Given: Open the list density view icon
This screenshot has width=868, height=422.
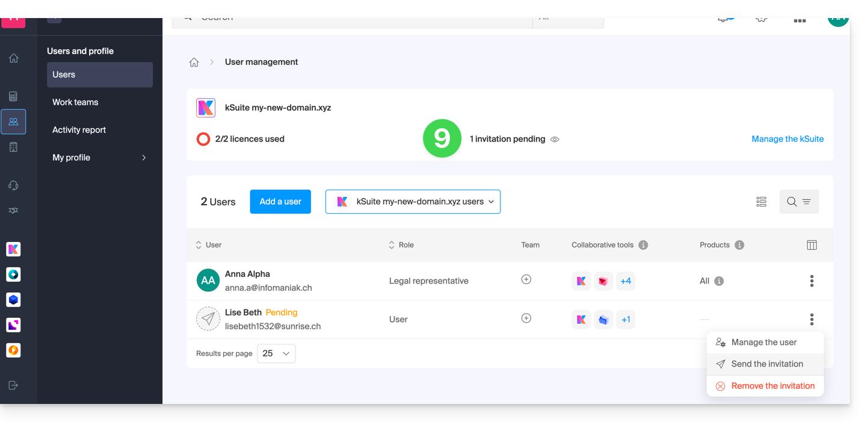Looking at the screenshot, I should (761, 202).
